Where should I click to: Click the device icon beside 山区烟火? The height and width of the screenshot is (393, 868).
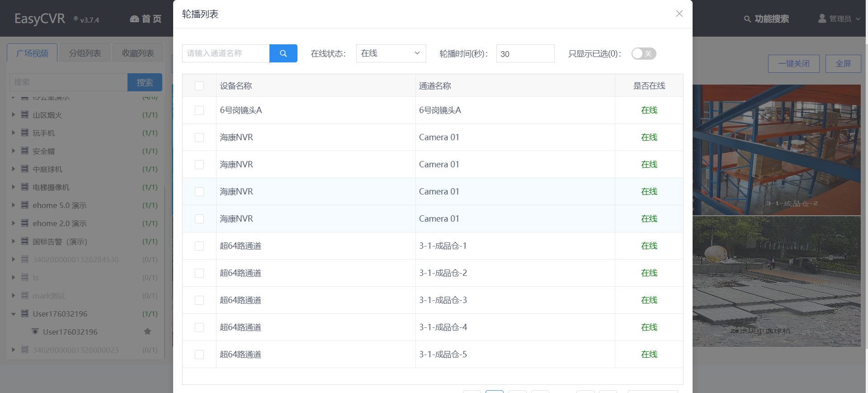[x=25, y=115]
